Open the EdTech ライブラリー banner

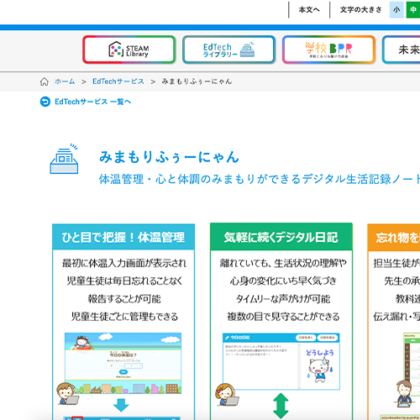[x=229, y=50]
